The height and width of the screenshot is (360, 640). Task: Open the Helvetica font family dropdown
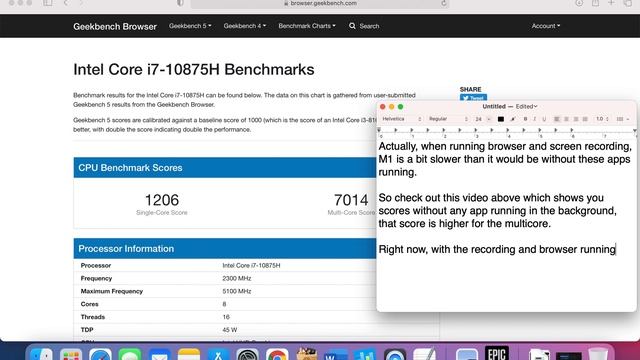coord(402,119)
